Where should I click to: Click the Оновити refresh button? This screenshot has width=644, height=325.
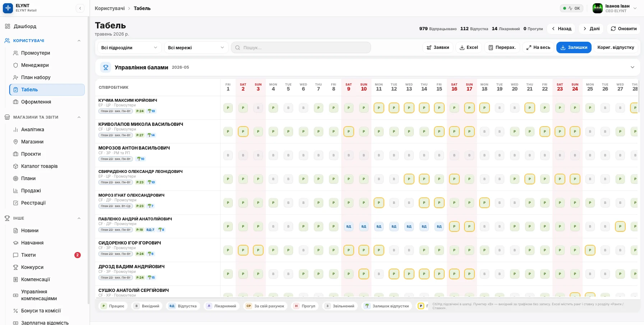pos(624,29)
